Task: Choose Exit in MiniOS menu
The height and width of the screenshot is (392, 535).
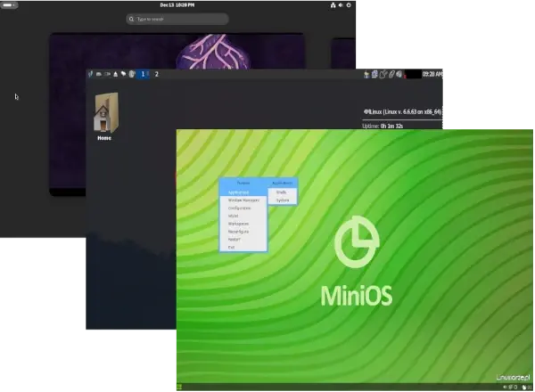Action: coord(243,247)
